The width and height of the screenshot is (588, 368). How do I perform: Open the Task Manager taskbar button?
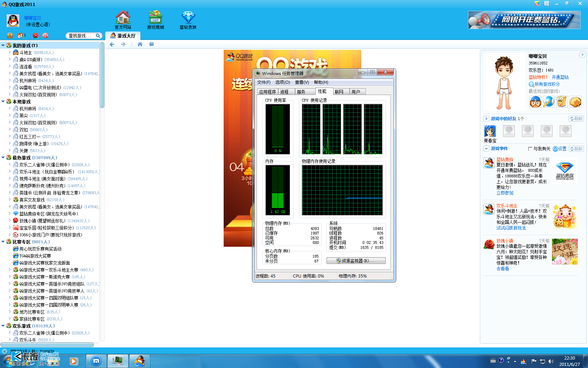(x=118, y=361)
